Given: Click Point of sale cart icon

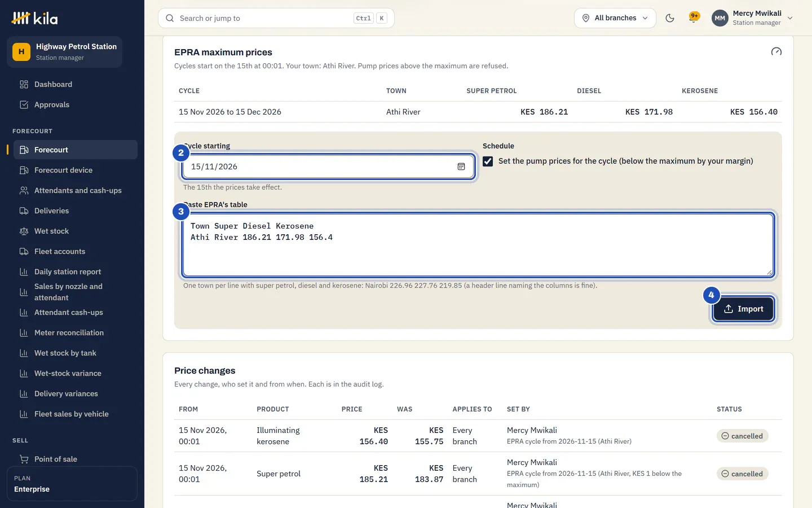Looking at the screenshot, I should (24, 459).
